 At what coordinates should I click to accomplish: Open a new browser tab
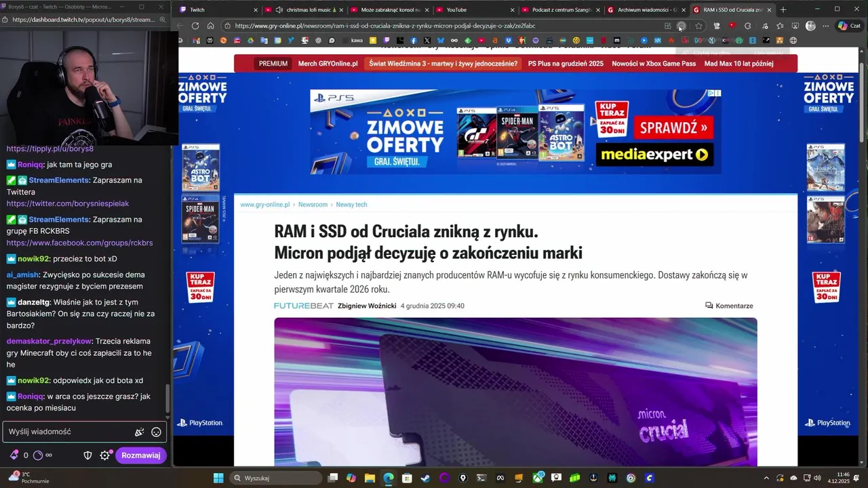pyautogui.click(x=783, y=9)
